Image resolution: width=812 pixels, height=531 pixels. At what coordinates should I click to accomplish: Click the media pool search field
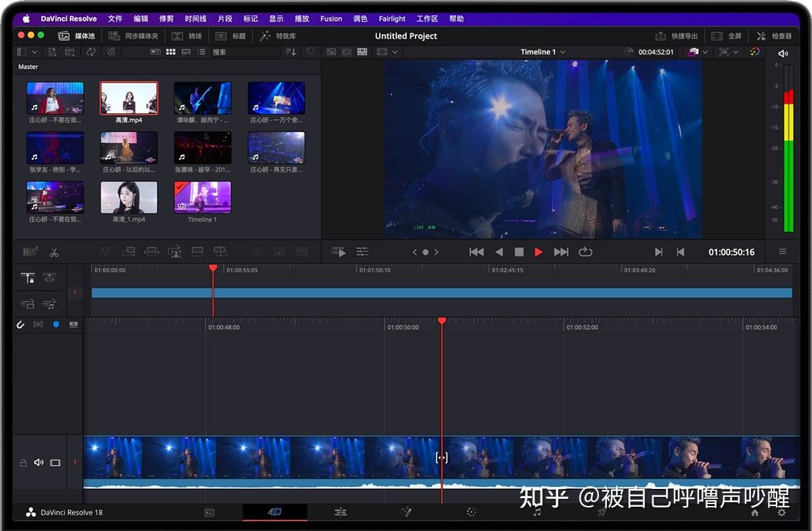246,52
